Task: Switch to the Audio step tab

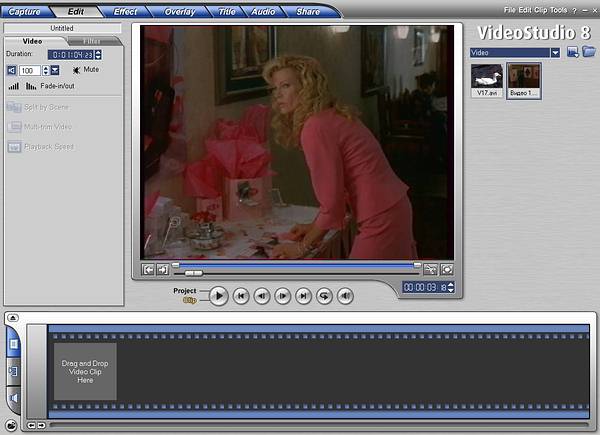Action: [263, 12]
